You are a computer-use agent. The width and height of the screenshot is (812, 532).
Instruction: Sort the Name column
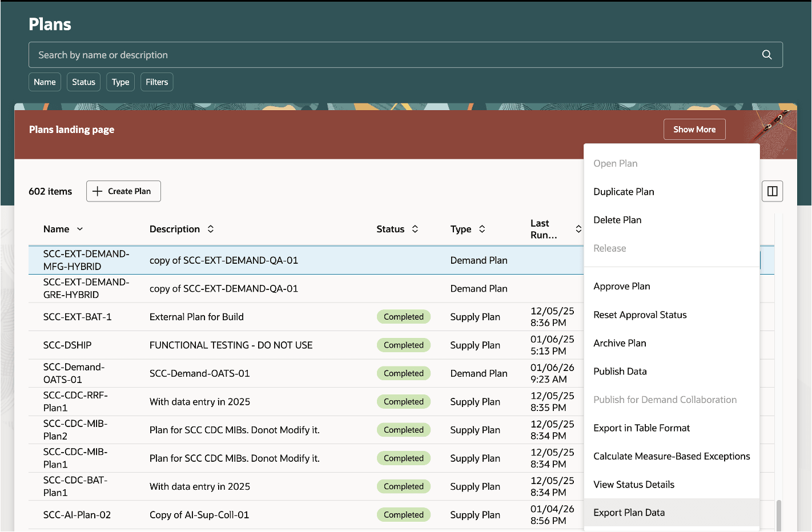pos(79,229)
